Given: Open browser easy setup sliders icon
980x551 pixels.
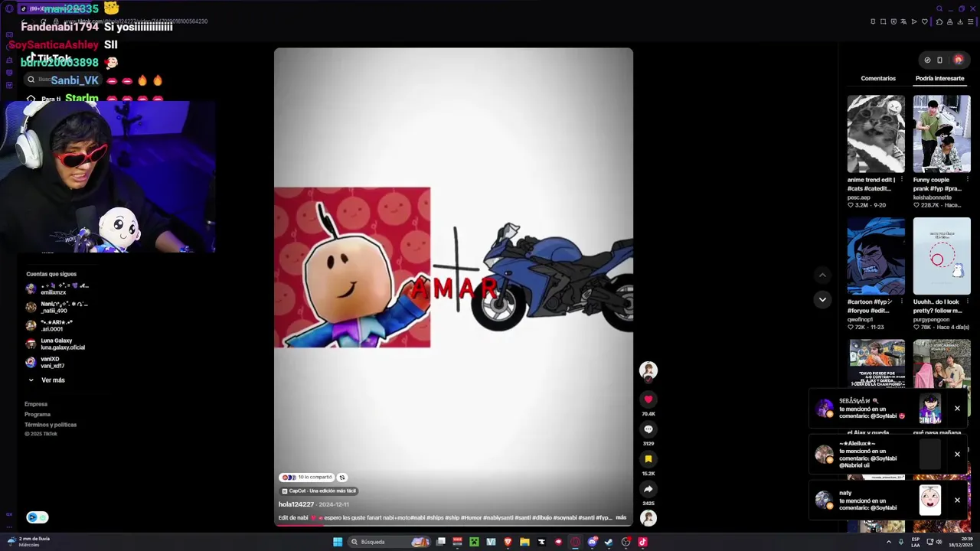Looking at the screenshot, I should coord(971,21).
